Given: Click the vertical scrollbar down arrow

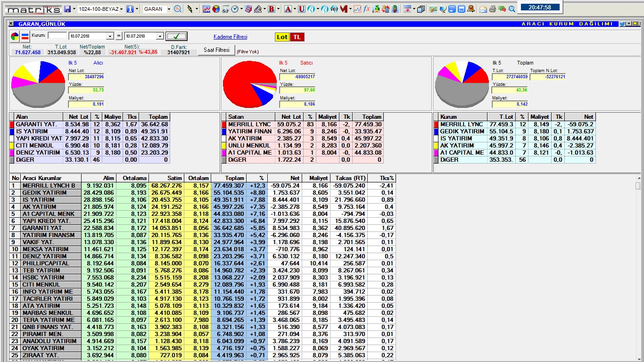Looking at the screenshot, I should pyautogui.click(x=638, y=359).
